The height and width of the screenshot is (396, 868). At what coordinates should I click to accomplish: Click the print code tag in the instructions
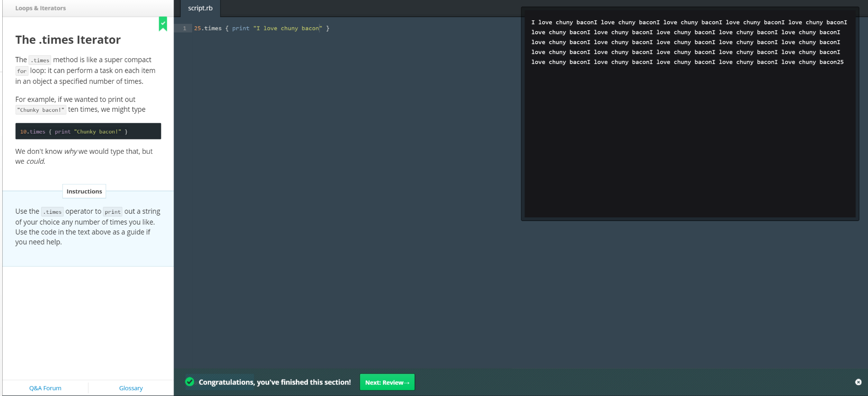(112, 212)
